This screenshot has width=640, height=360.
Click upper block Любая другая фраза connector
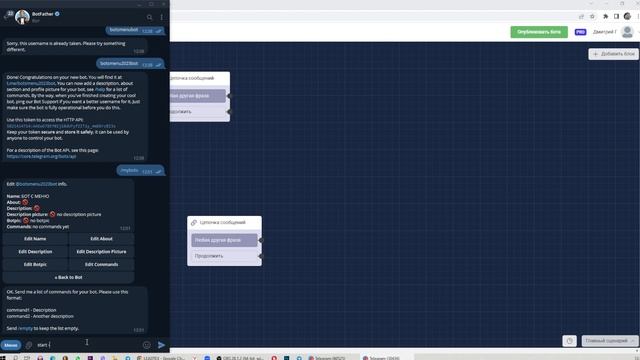pos(229,96)
